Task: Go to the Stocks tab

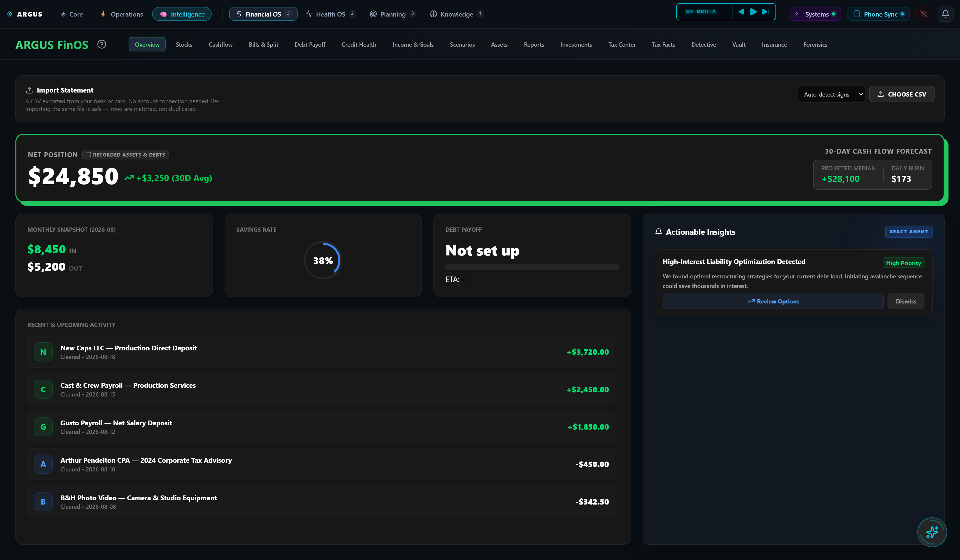Action: (184, 45)
